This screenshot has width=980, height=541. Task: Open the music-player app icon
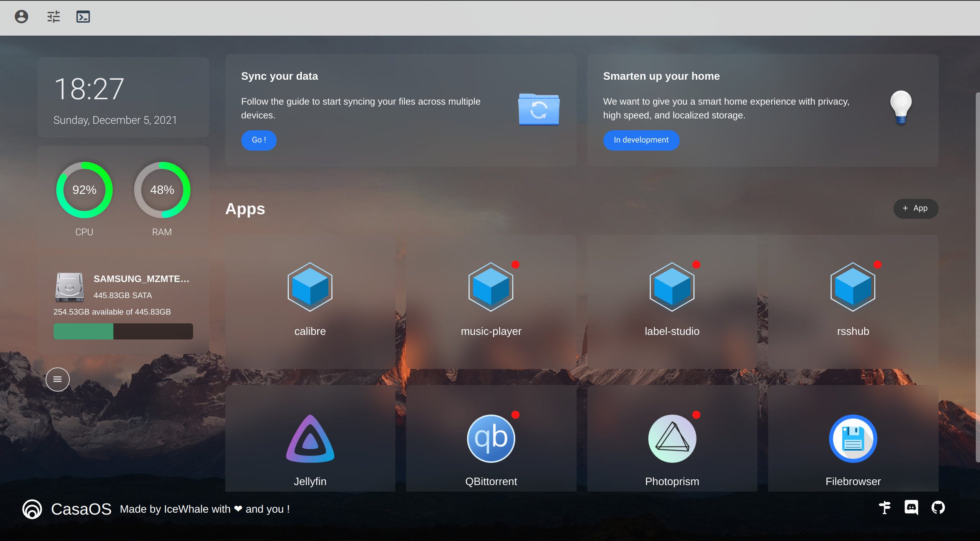[491, 287]
